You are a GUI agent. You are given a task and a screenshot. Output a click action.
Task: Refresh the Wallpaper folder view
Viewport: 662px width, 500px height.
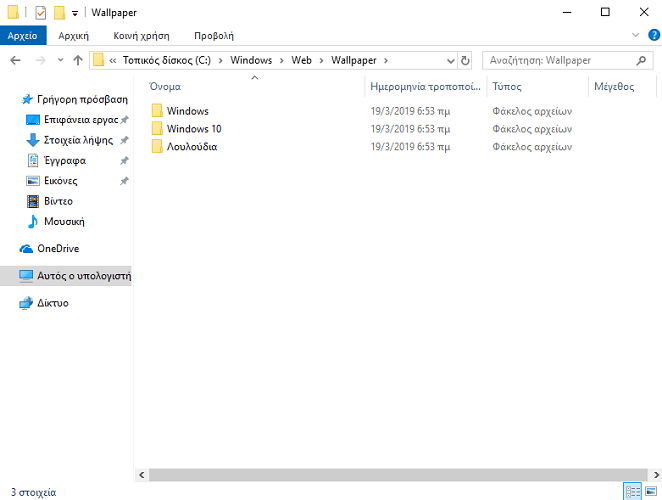pyautogui.click(x=465, y=61)
